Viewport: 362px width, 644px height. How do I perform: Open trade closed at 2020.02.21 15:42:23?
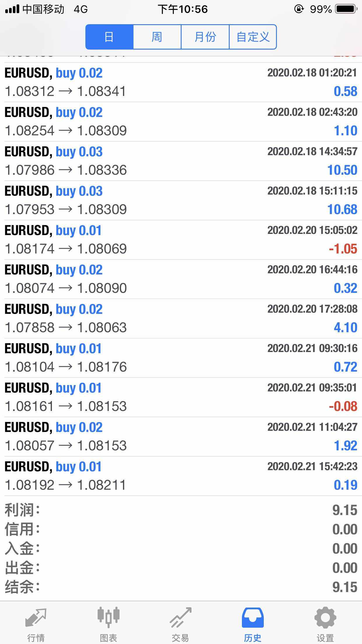click(181, 476)
